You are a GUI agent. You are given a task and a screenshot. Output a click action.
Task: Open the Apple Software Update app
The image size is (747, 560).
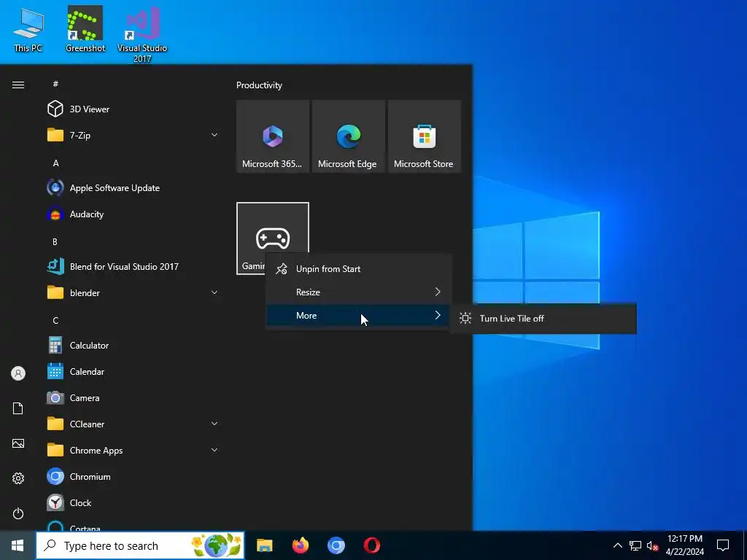[133, 187]
